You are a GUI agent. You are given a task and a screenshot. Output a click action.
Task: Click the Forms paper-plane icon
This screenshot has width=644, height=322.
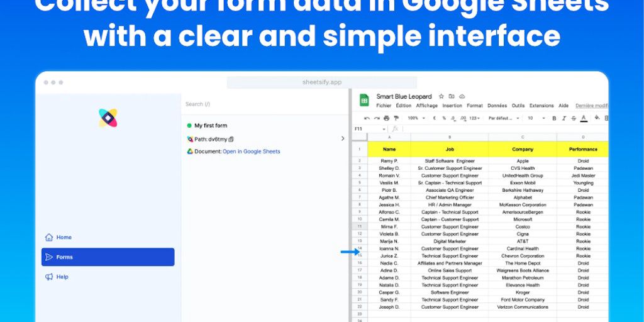coord(49,257)
